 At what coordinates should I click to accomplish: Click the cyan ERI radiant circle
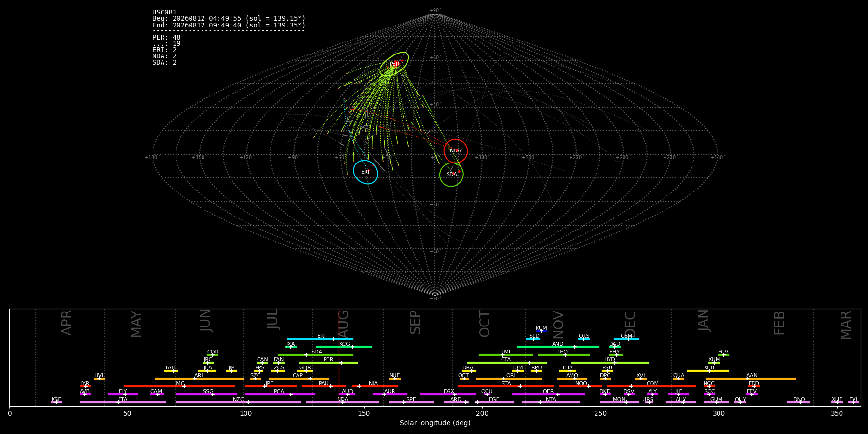366,172
